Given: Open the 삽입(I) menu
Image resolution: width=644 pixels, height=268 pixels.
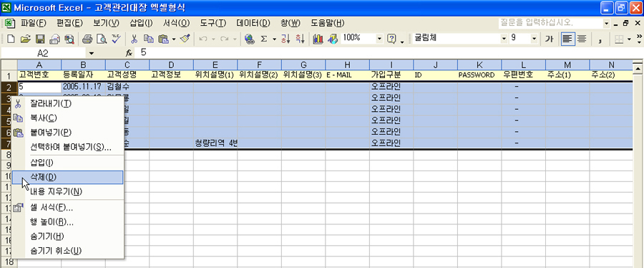Looking at the screenshot, I should pyautogui.click(x=141, y=23).
